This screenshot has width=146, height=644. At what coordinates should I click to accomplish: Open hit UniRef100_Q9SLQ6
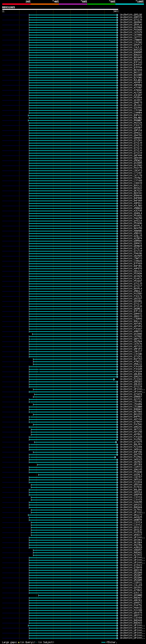pyautogui.click(x=131, y=15)
